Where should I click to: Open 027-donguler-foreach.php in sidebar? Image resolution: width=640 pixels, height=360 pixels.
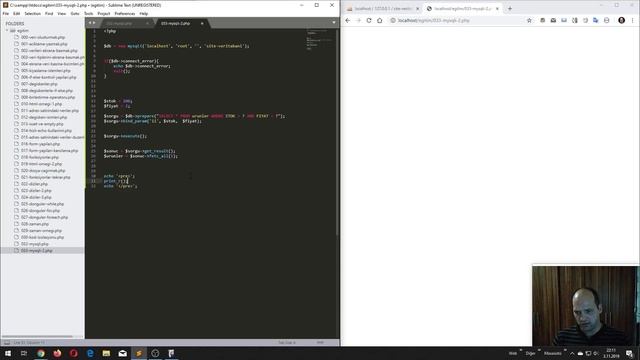(x=44, y=217)
